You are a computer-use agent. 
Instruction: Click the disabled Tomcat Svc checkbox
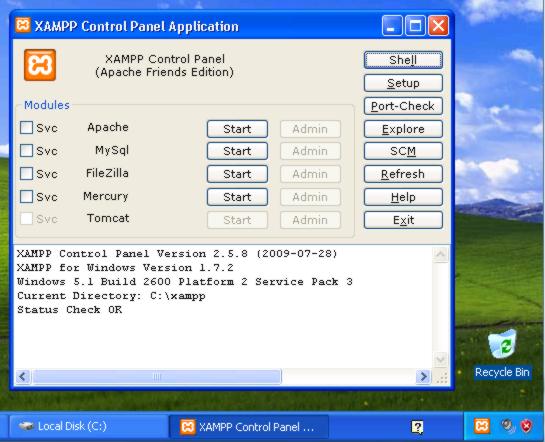(x=26, y=219)
